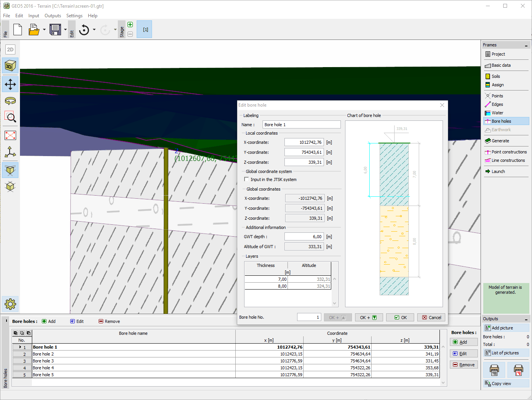Toggle the 3D view button
The height and width of the screenshot is (400, 532).
point(10,65)
